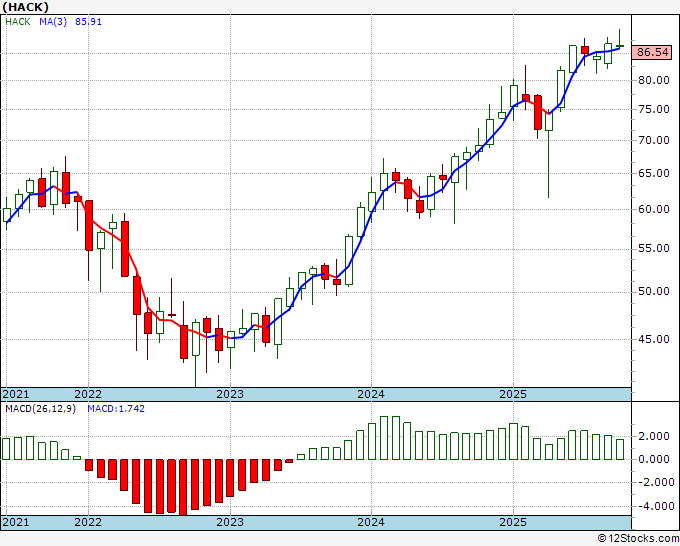Open the 12Stocks.com copyright link

(x=638, y=539)
